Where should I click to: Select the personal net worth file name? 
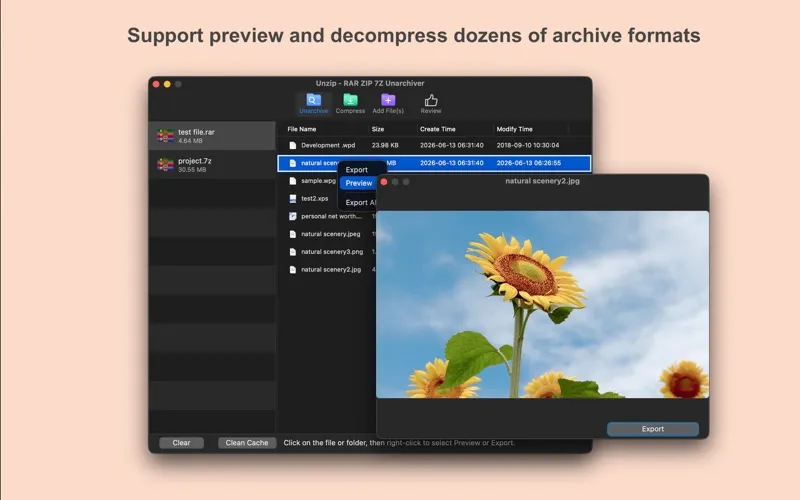pos(332,216)
